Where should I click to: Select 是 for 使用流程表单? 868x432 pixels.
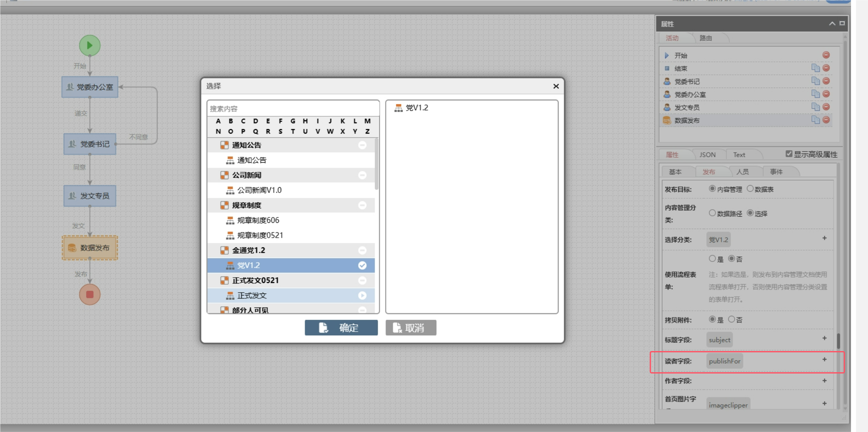click(712, 259)
